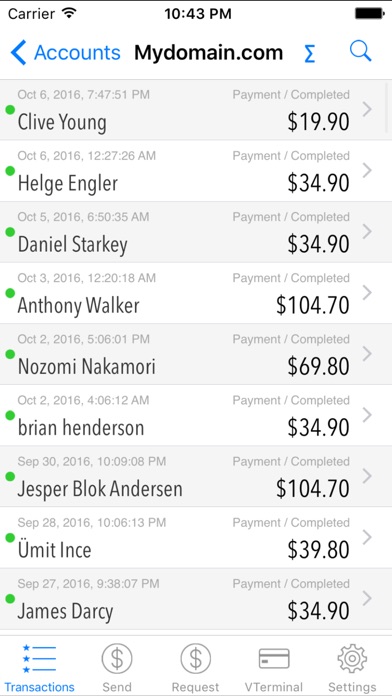Open brian henderson payment entry
The height and width of the screenshot is (696, 392).
click(x=196, y=415)
